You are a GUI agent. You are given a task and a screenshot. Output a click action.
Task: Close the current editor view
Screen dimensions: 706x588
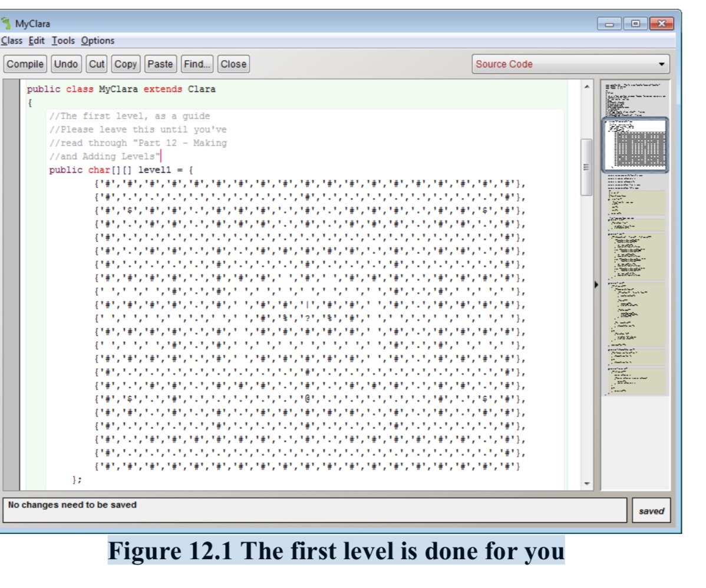[233, 64]
